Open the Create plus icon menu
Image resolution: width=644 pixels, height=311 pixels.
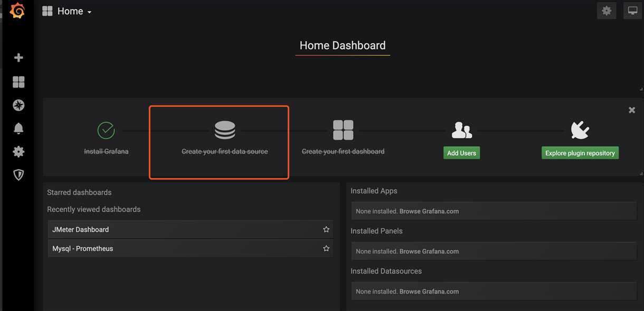coord(18,58)
